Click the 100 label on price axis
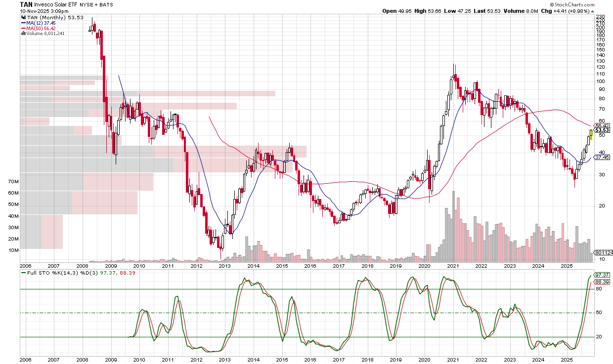This screenshot has height=364, width=613. click(600, 81)
